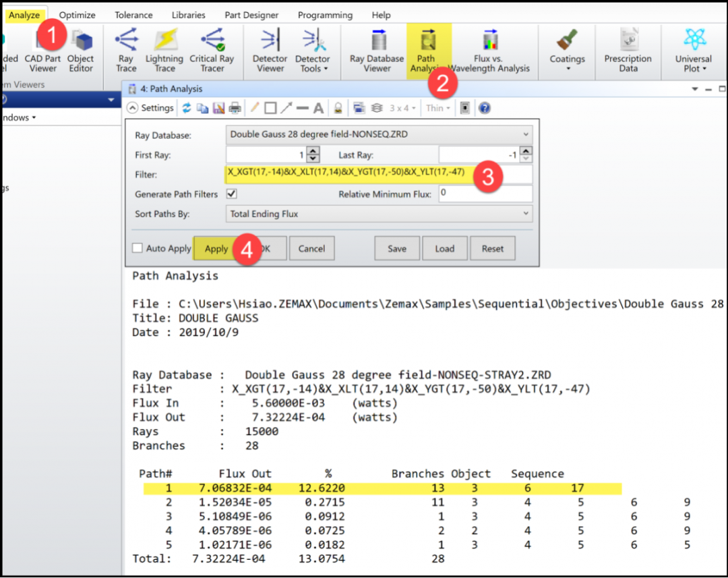
Task: Click the Filter input field
Action: pyautogui.click(x=379, y=174)
